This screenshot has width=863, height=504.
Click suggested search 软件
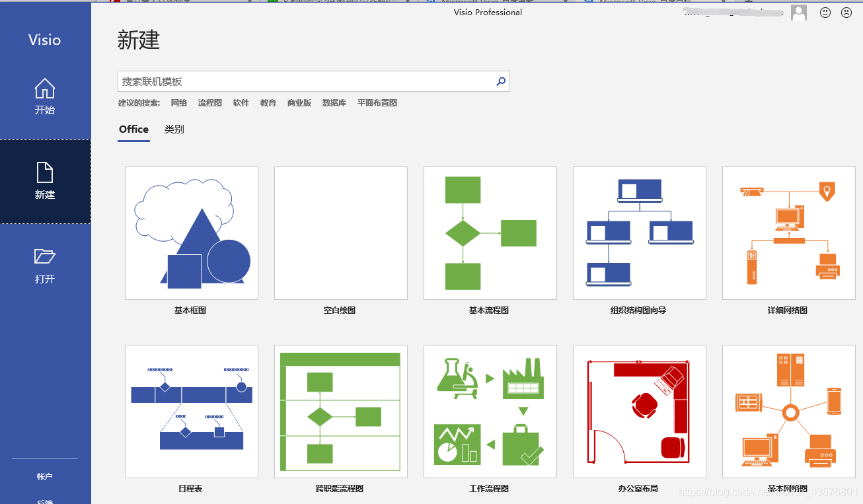241,103
